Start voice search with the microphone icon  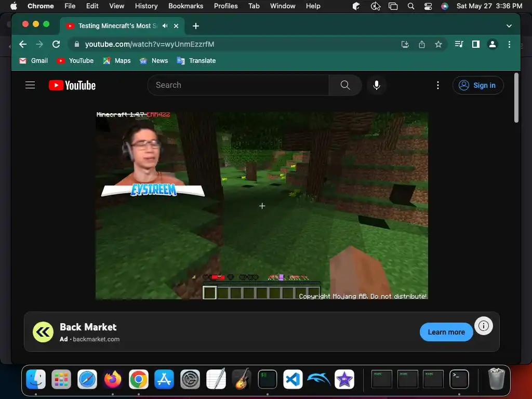pos(376,85)
